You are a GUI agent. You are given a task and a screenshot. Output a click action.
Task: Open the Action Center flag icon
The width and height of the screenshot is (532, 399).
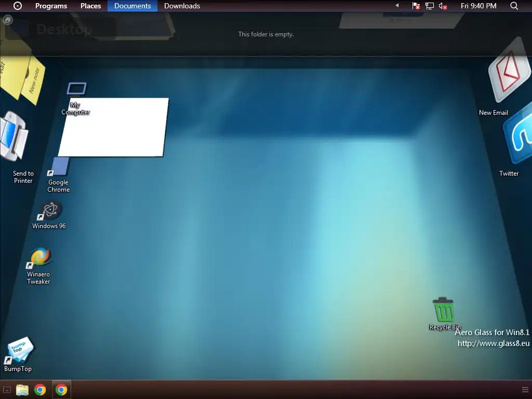[416, 6]
